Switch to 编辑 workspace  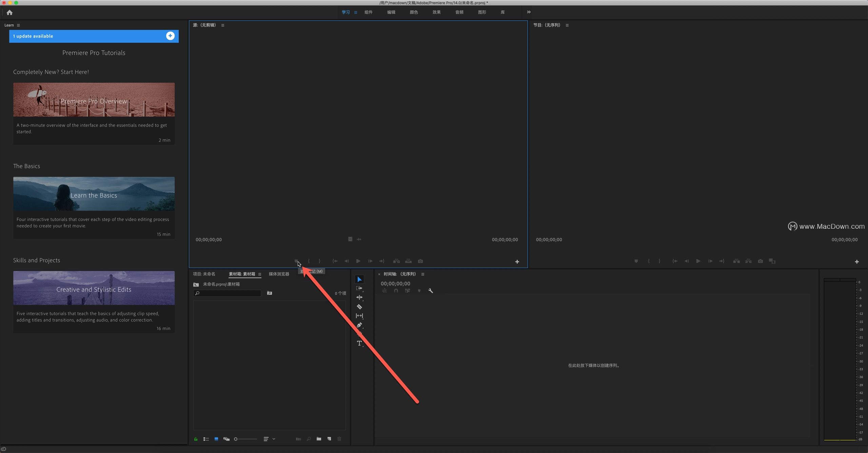pyautogui.click(x=391, y=12)
